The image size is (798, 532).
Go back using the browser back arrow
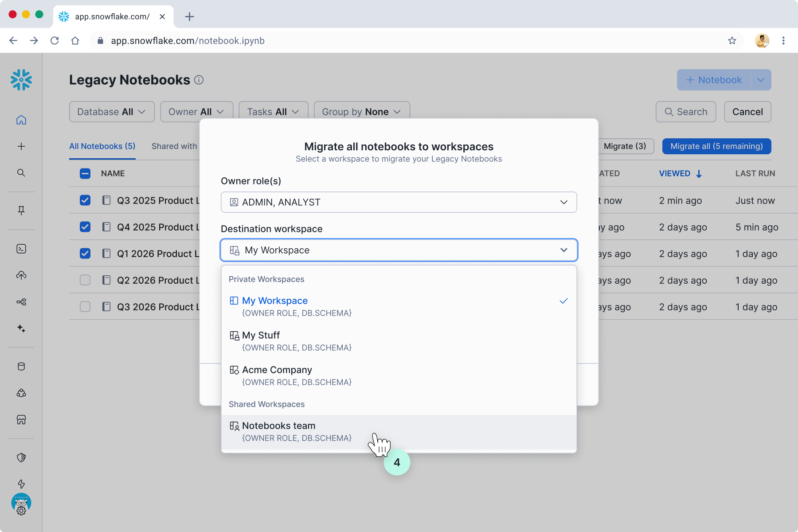tap(13, 41)
